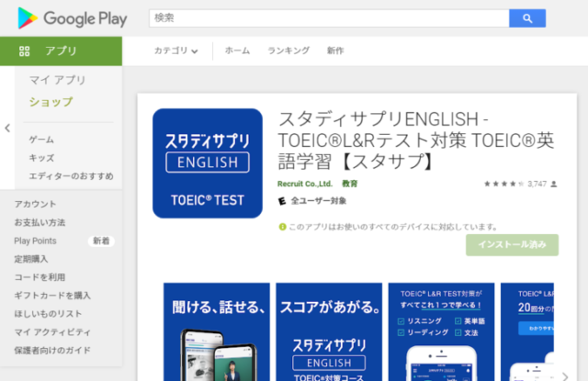The height and width of the screenshot is (381, 588).
Task: Open マイ アクティビティ link
Action: click(x=52, y=332)
